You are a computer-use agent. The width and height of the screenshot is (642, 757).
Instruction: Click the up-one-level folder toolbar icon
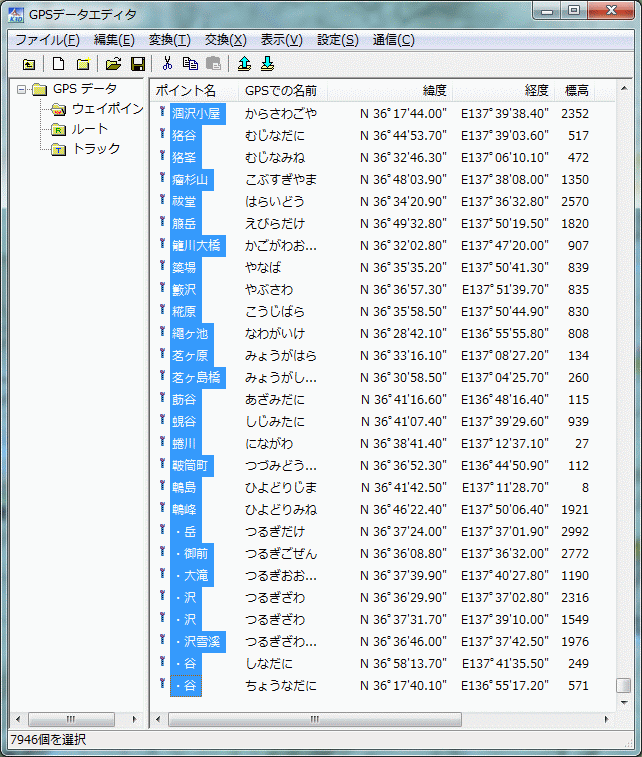[x=28, y=65]
